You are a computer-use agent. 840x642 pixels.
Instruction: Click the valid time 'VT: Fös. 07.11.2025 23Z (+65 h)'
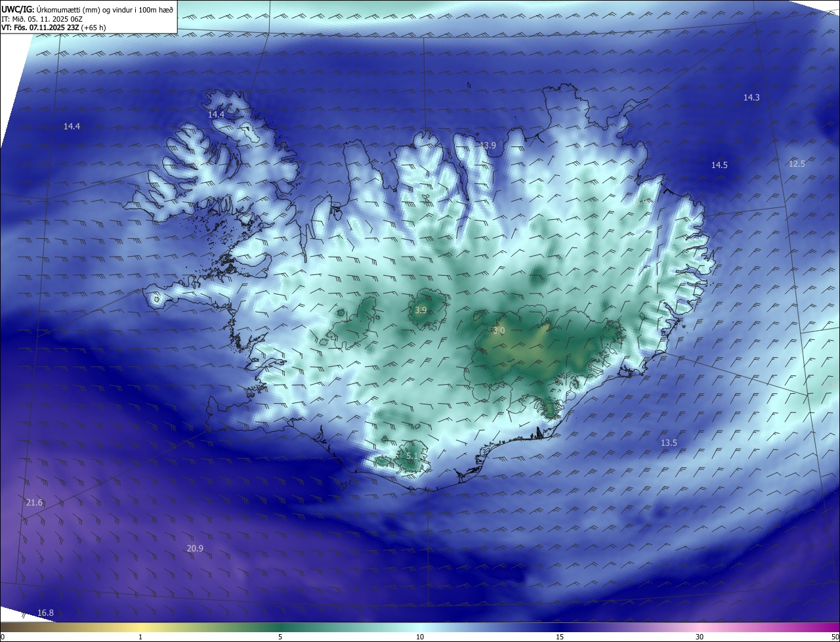tap(53, 28)
